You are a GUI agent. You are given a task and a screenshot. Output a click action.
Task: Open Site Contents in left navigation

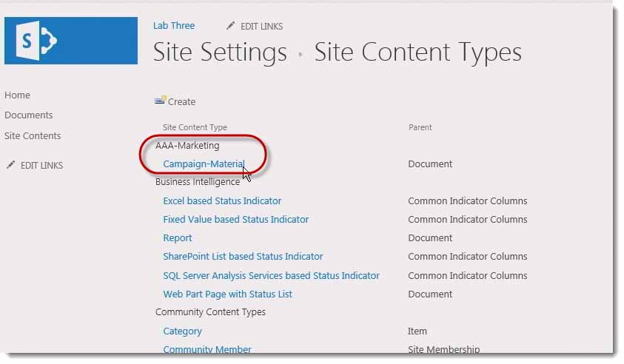(33, 136)
